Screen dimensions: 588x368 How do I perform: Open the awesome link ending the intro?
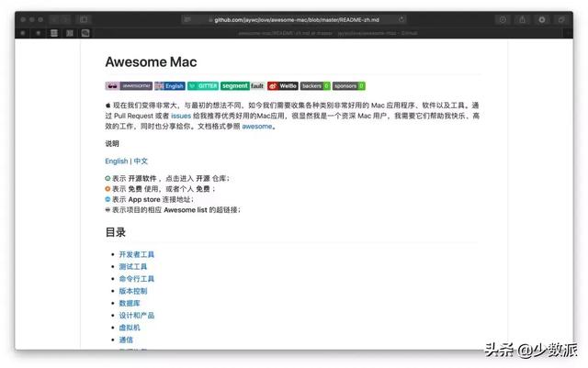pos(257,127)
